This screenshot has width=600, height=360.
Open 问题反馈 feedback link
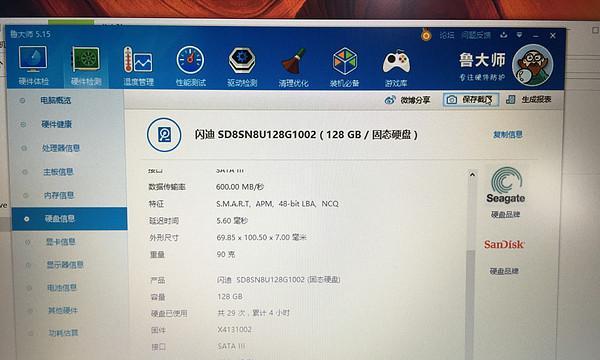[476, 35]
